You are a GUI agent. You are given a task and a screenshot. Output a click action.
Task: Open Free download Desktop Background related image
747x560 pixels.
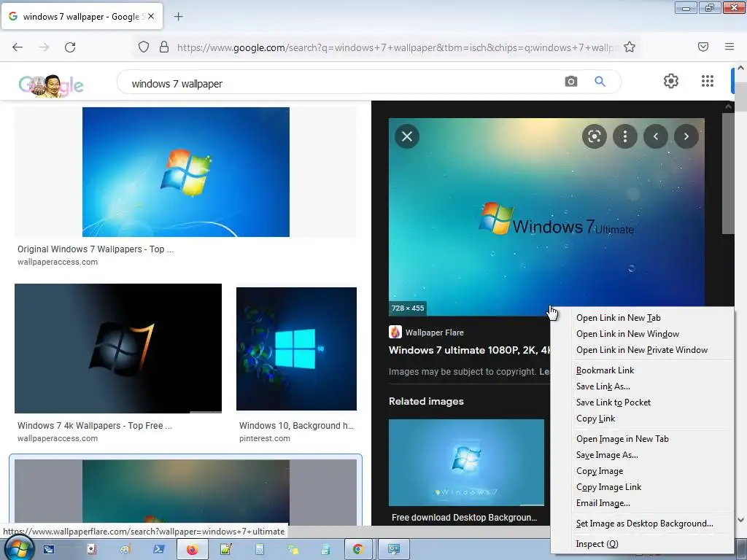coord(466,462)
